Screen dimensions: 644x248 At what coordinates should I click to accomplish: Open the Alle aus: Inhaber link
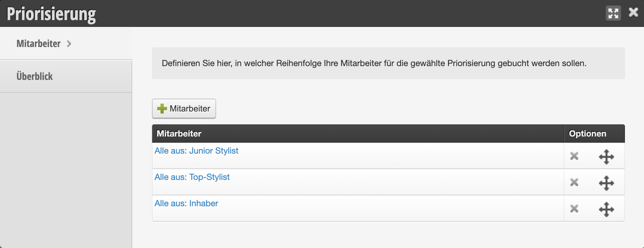186,203
